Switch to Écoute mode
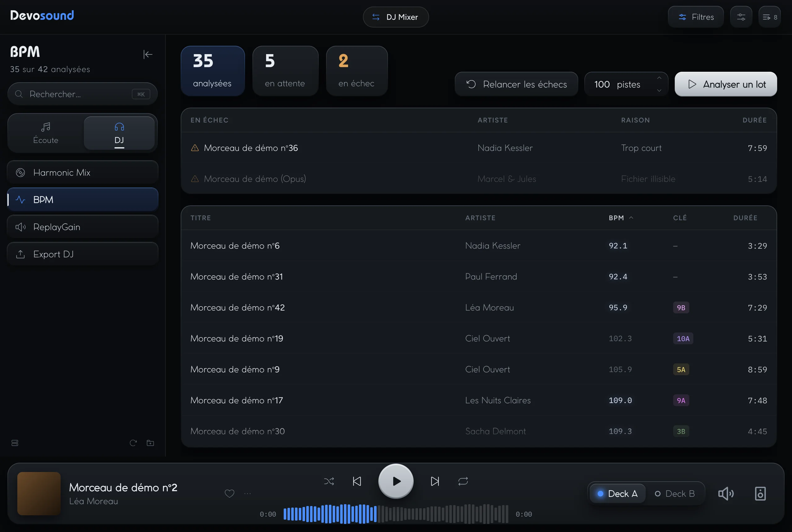Screen dimensions: 792x532 pyautogui.click(x=46, y=133)
